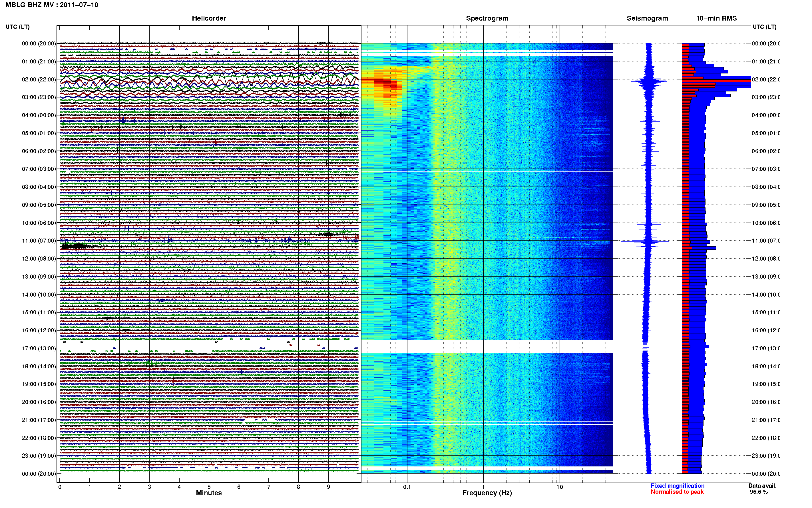Click the left 15:00 (11:00) time label
The height and width of the screenshot is (508, 812).
click(x=39, y=313)
